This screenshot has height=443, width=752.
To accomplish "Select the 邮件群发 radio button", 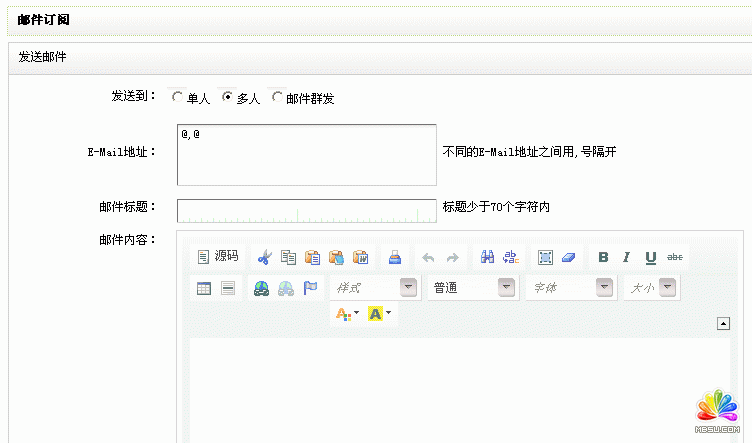I will coord(277,98).
